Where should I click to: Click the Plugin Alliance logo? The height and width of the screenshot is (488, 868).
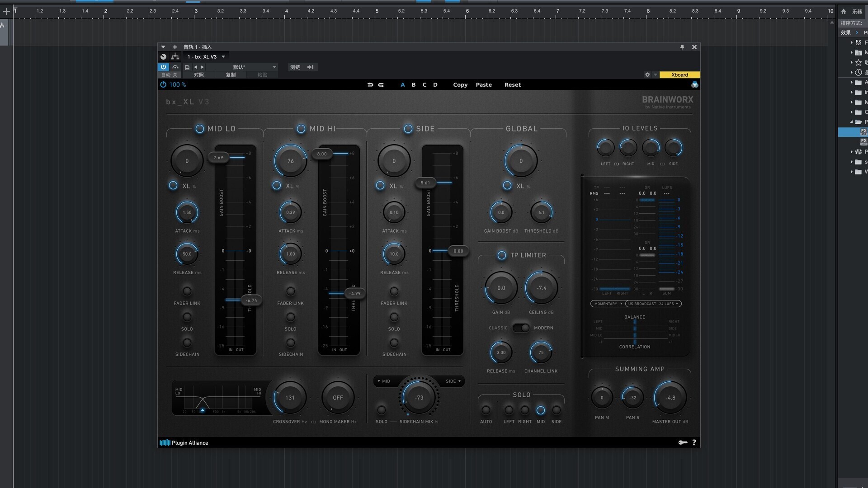pos(184,443)
